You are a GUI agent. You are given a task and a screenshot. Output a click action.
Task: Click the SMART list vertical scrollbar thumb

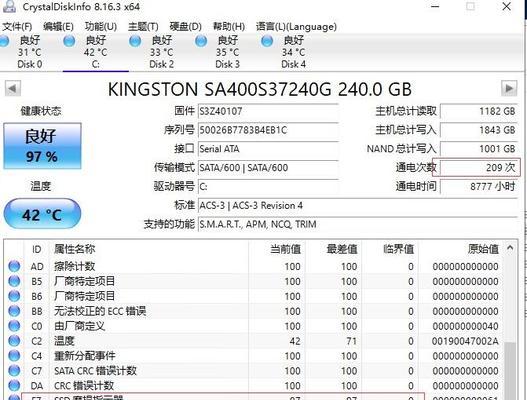[x=510, y=371]
